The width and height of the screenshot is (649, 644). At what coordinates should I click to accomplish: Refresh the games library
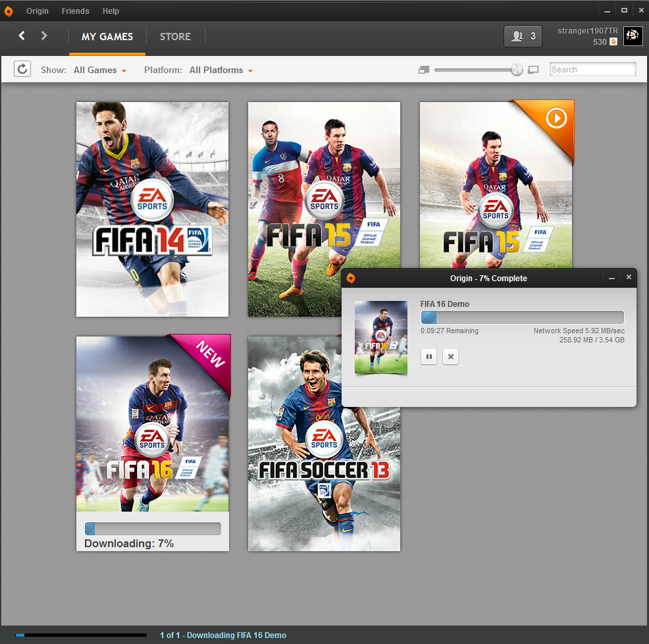(22, 68)
